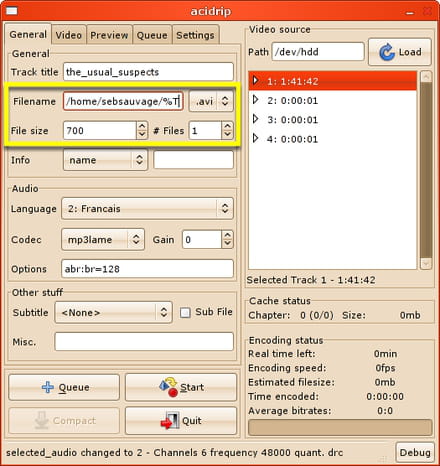
Task: Decrease the number of Files stepper
Action: coord(227,134)
